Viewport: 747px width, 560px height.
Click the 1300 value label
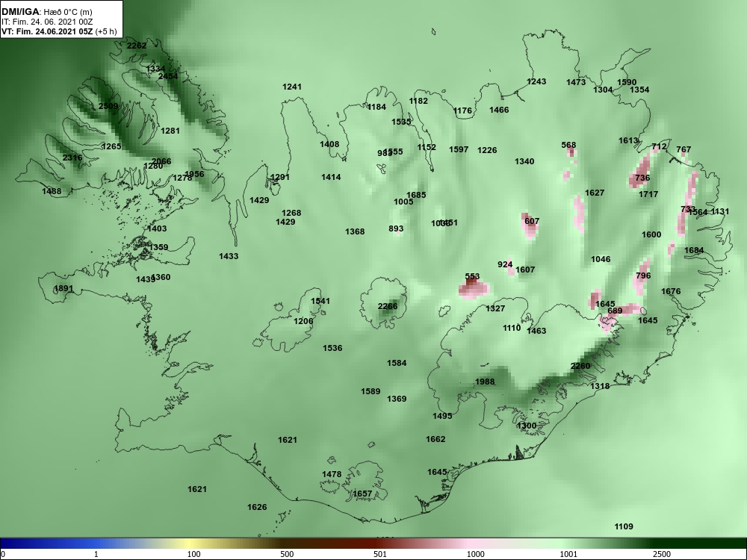coord(527,426)
